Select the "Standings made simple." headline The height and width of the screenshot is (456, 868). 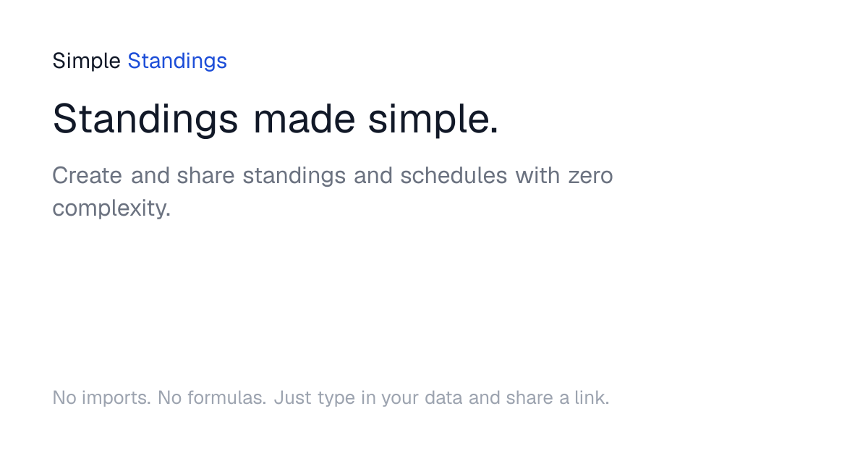coord(276,119)
